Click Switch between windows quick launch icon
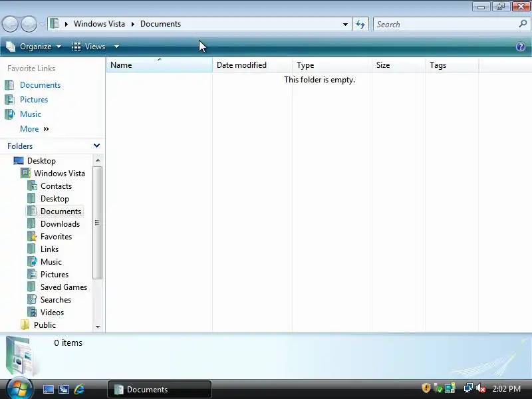Image resolution: width=532 pixels, height=399 pixels. click(64, 389)
